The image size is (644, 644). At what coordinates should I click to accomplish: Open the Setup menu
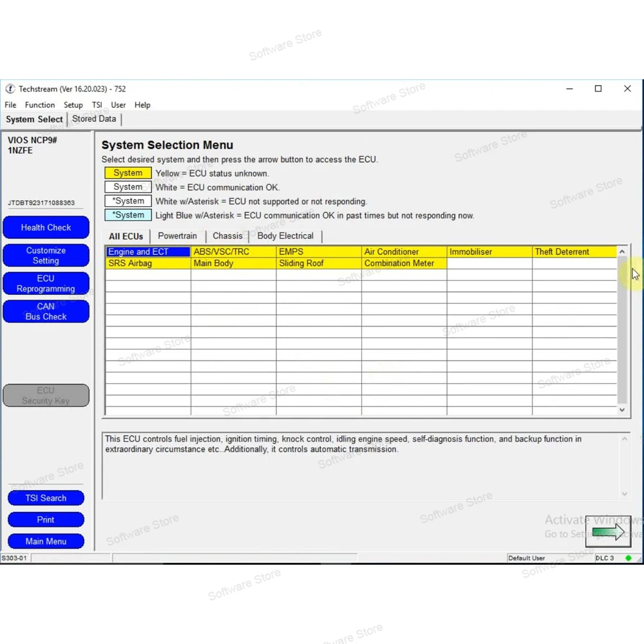73,105
